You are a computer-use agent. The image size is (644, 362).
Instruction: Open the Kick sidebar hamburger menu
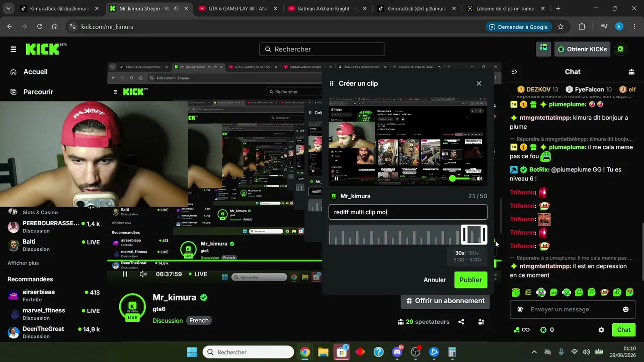click(13, 49)
